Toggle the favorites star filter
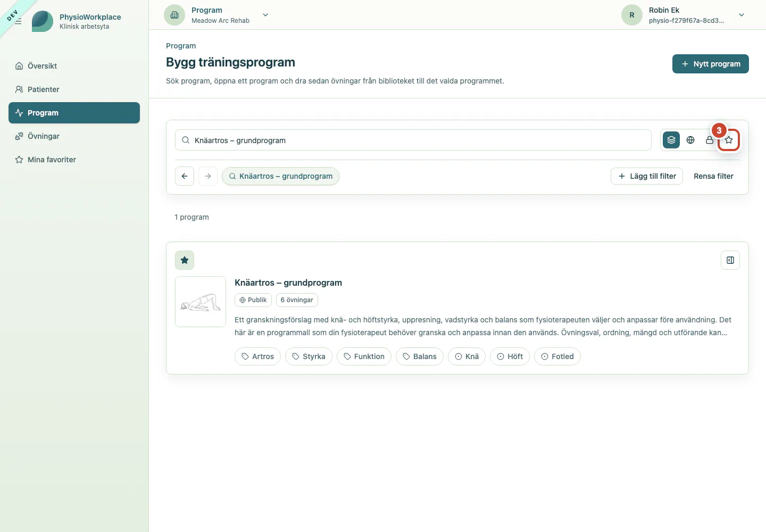 tap(729, 140)
